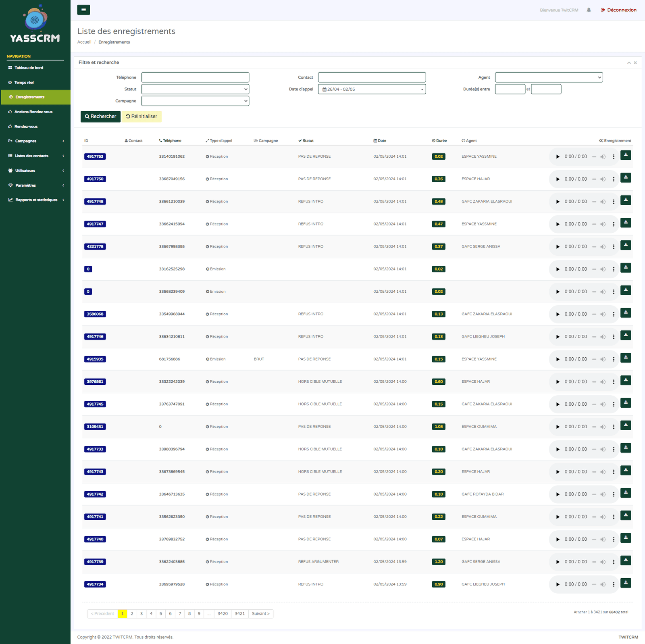The image size is (645, 644).
Task: Open the notifications bell icon
Action: tap(589, 10)
